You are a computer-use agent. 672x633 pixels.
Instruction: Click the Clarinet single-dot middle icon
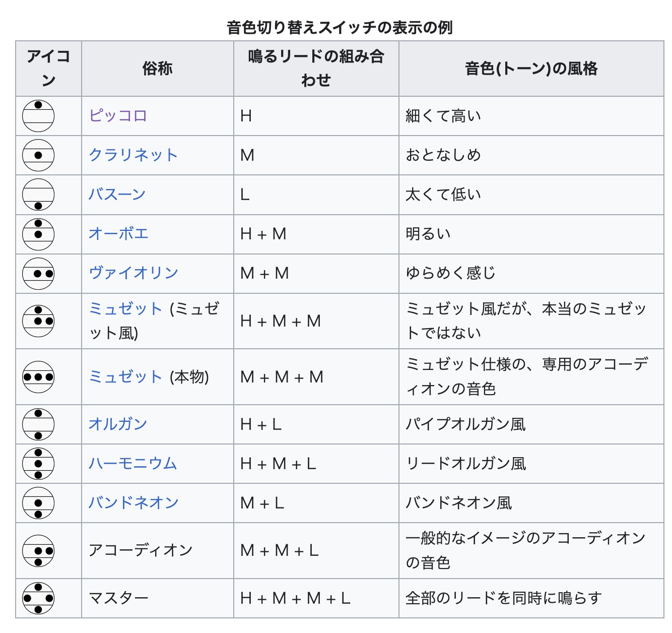tap(38, 155)
